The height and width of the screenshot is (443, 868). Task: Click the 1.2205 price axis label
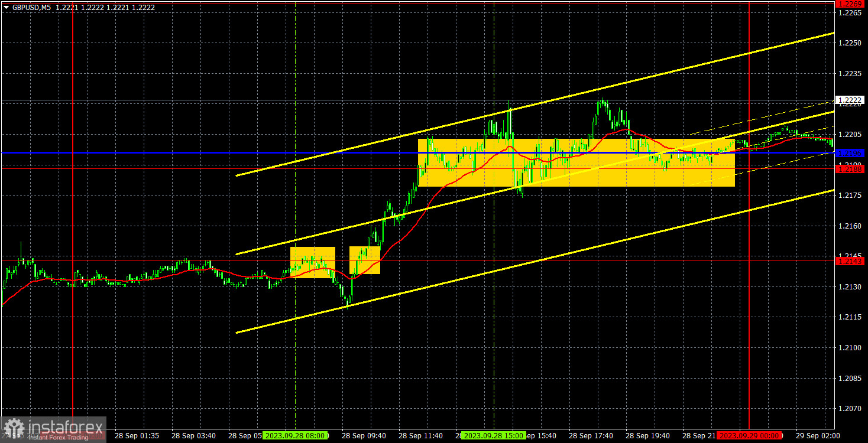coord(849,135)
